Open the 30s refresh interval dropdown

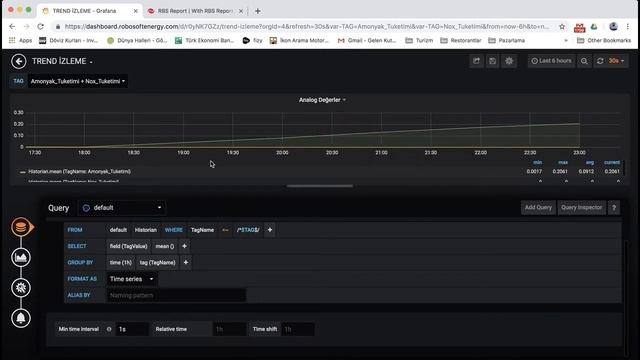point(616,61)
